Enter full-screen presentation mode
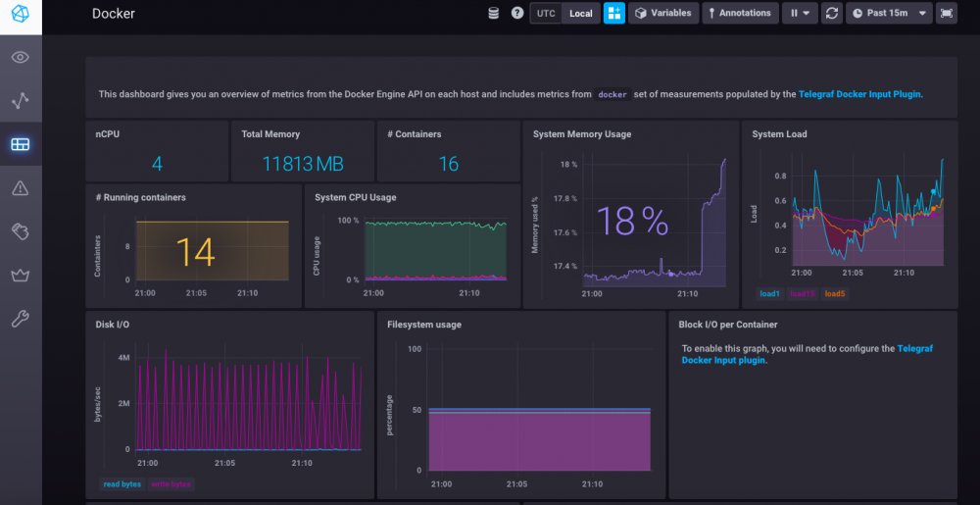980x505 pixels. pyautogui.click(x=946, y=14)
